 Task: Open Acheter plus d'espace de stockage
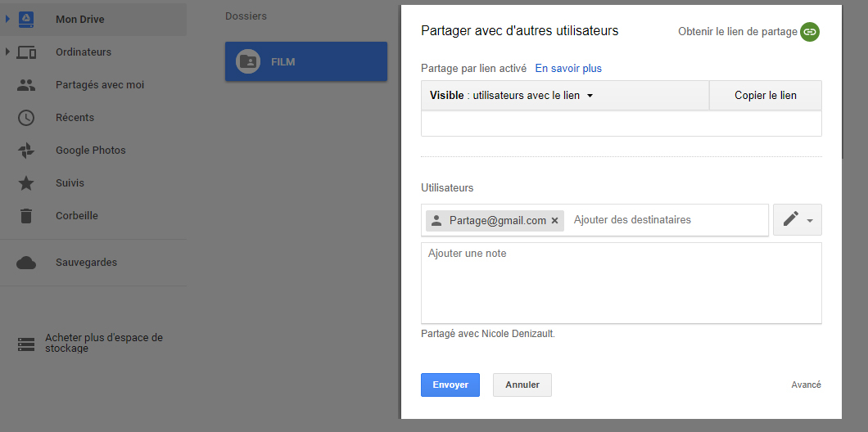pos(103,343)
